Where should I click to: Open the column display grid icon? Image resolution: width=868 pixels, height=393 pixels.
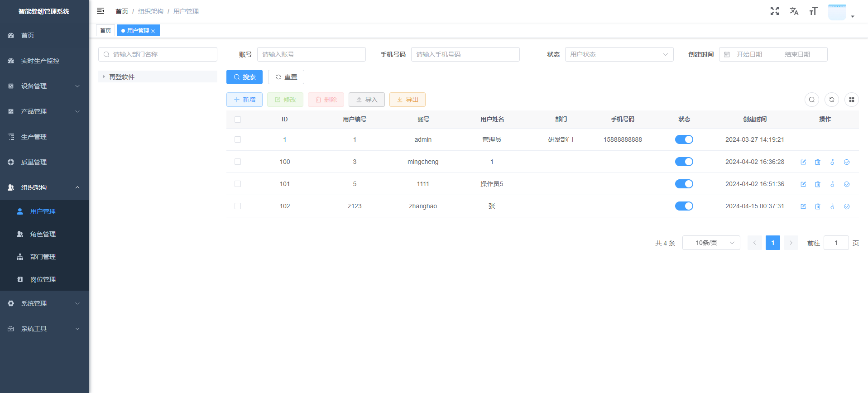coord(851,100)
